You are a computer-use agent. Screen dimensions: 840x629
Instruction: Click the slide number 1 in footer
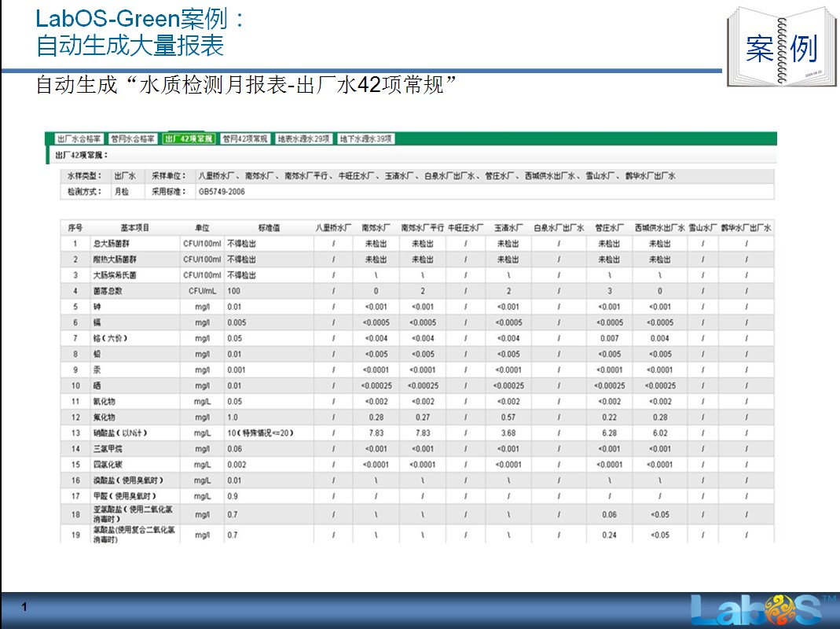26,608
